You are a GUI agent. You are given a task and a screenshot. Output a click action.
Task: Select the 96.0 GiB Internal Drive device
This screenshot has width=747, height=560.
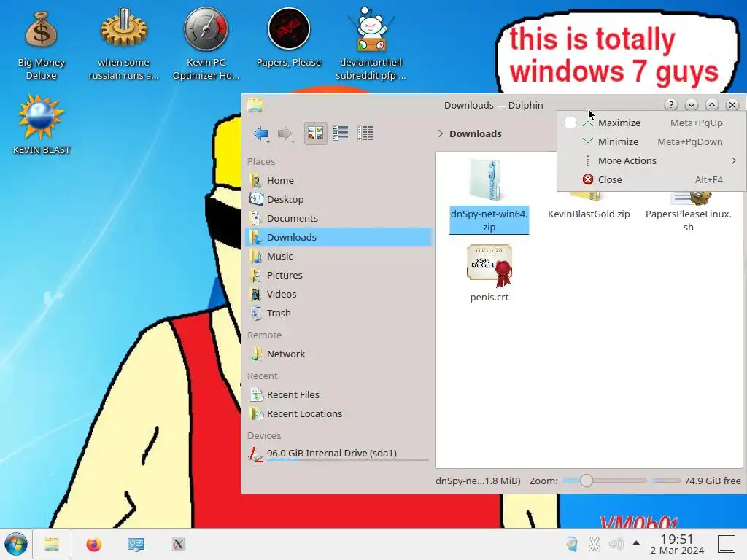(338, 454)
